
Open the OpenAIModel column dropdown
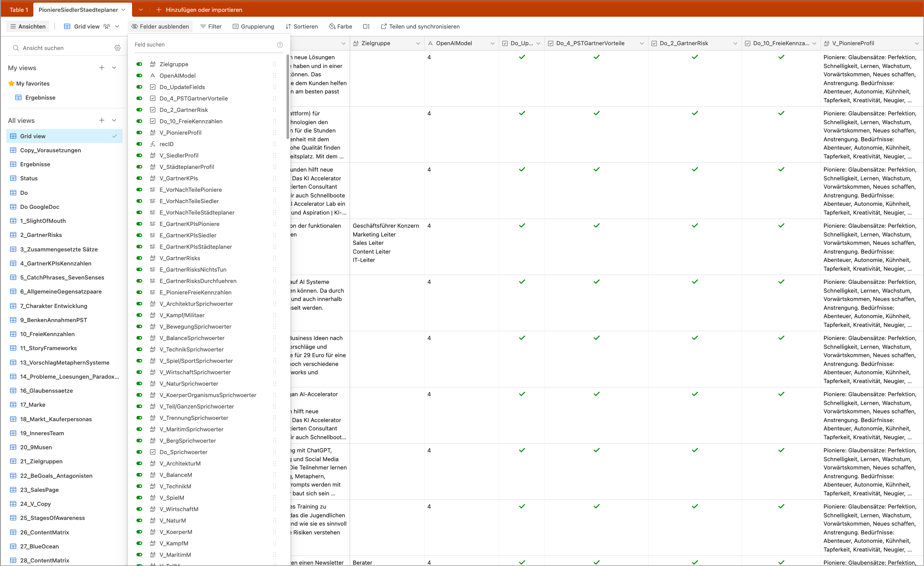pos(492,43)
